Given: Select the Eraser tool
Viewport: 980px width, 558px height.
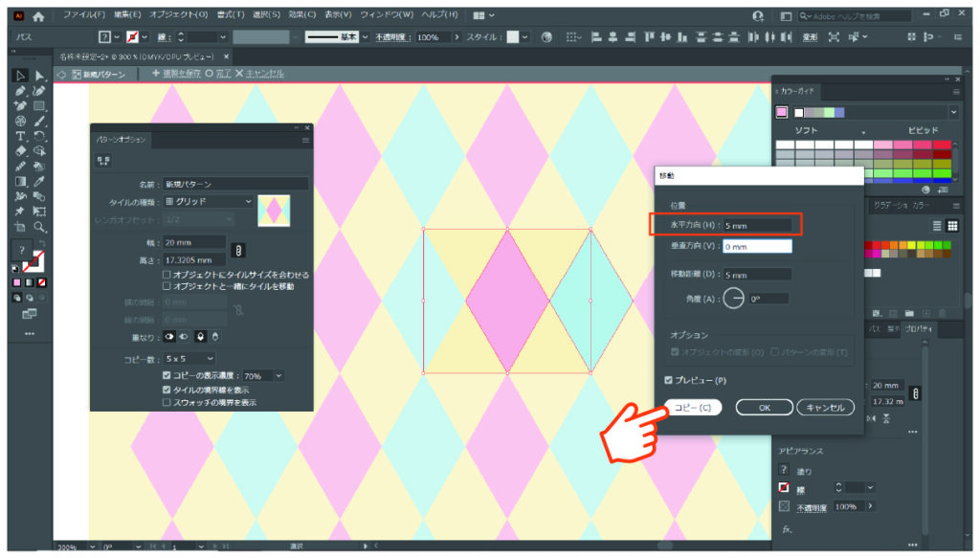Looking at the screenshot, I should 20,150.
